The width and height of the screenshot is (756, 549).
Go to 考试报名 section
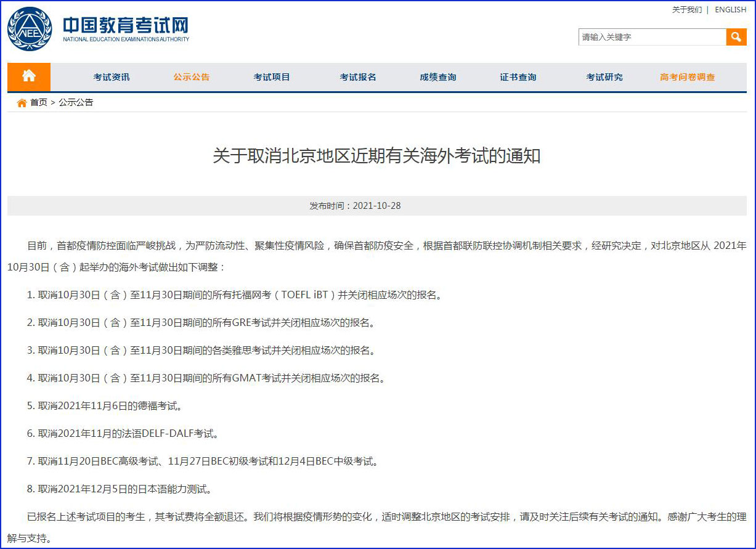(x=358, y=77)
